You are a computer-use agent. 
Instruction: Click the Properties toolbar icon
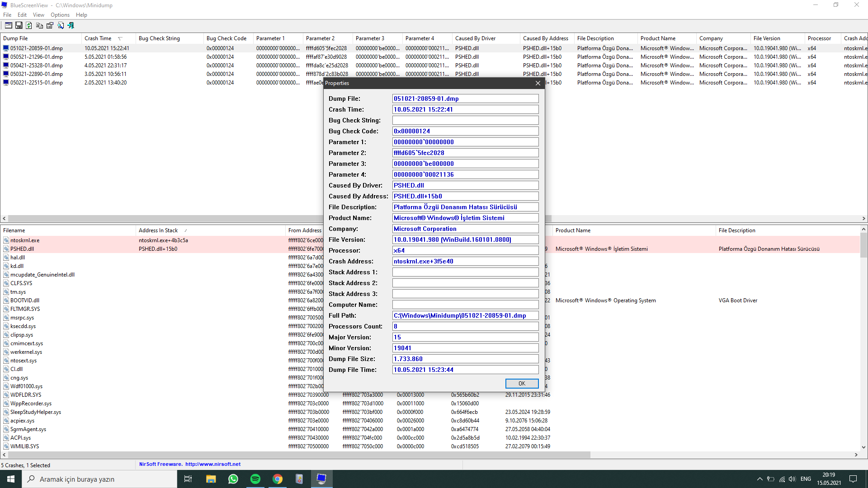[x=50, y=26]
